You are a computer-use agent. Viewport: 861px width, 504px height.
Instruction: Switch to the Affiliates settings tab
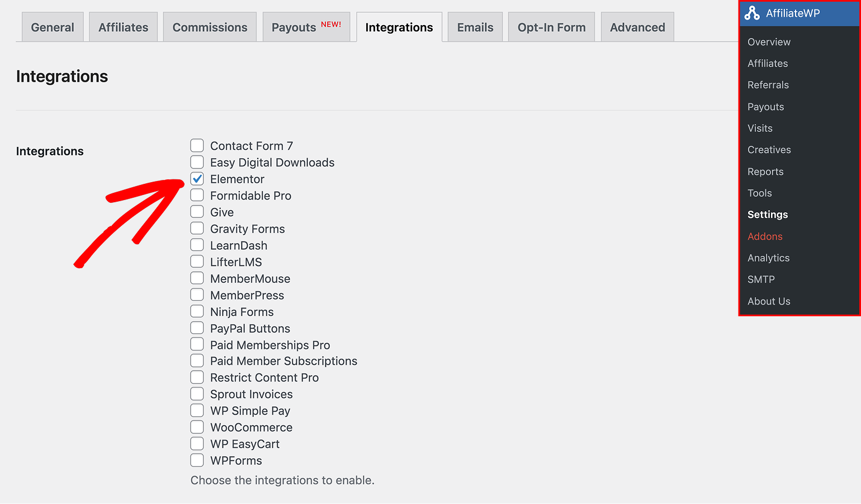(x=124, y=27)
